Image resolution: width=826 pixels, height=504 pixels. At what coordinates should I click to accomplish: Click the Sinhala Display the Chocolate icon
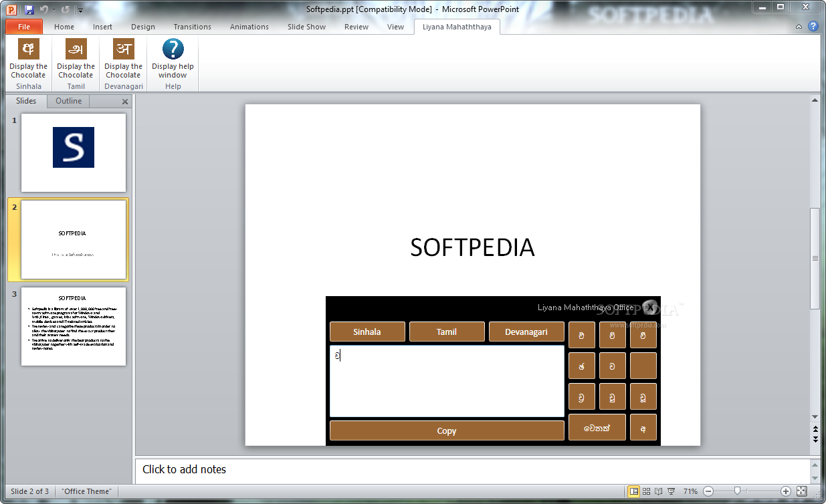[x=29, y=49]
